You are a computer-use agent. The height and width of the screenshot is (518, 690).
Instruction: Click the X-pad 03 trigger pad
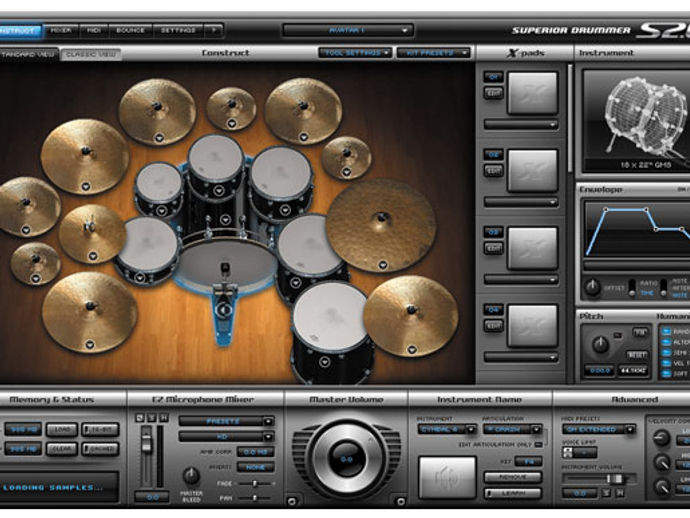tap(532, 248)
